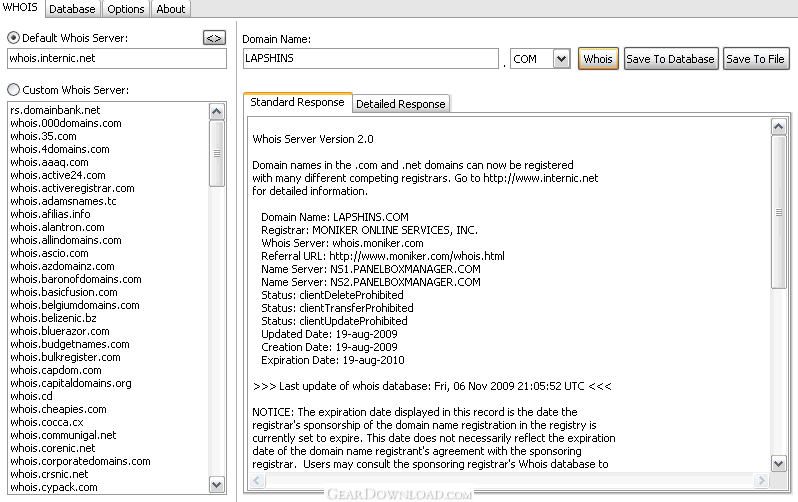The height and width of the screenshot is (502, 798).
Task: Select whois.activeregistrar.com server entry
Action: pos(72,188)
